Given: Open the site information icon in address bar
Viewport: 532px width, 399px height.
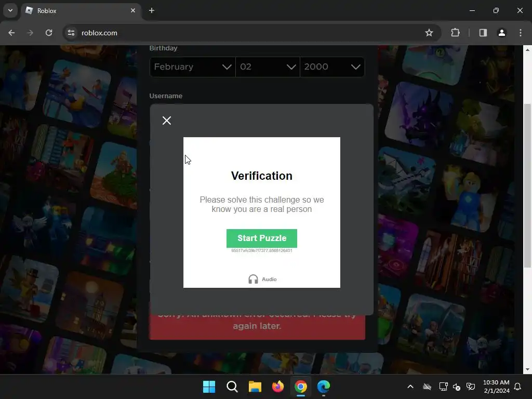Looking at the screenshot, I should (x=71, y=33).
